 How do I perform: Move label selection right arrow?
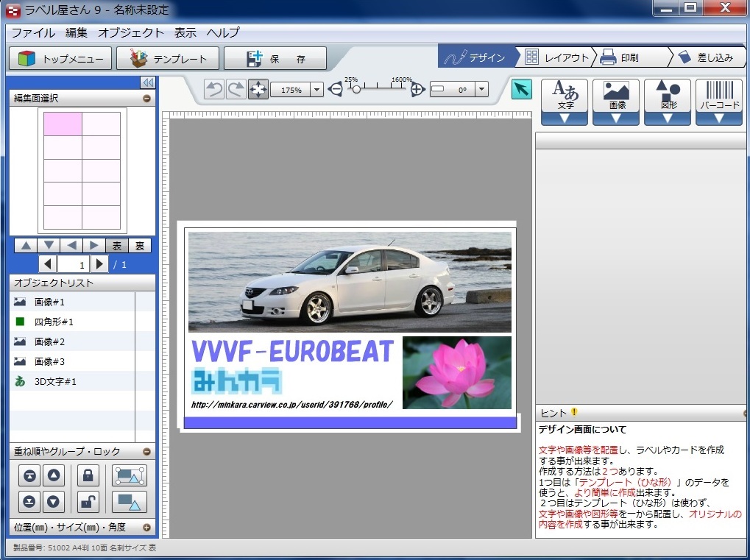[x=93, y=246]
